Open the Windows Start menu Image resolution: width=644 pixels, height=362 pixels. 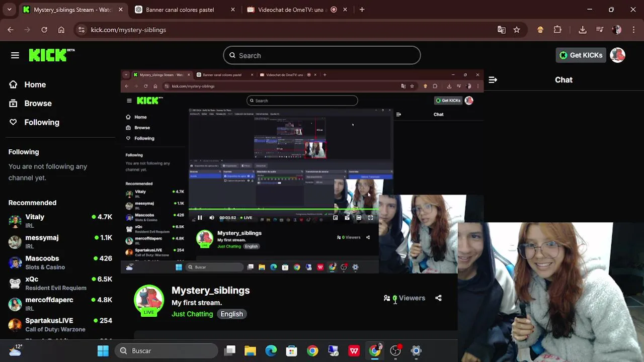click(103, 350)
